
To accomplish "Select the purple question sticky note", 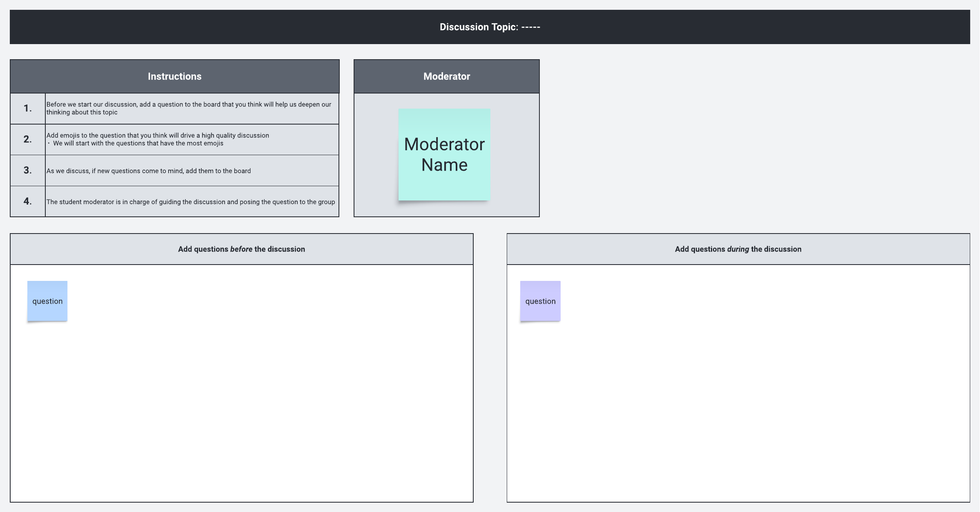I will tap(540, 301).
